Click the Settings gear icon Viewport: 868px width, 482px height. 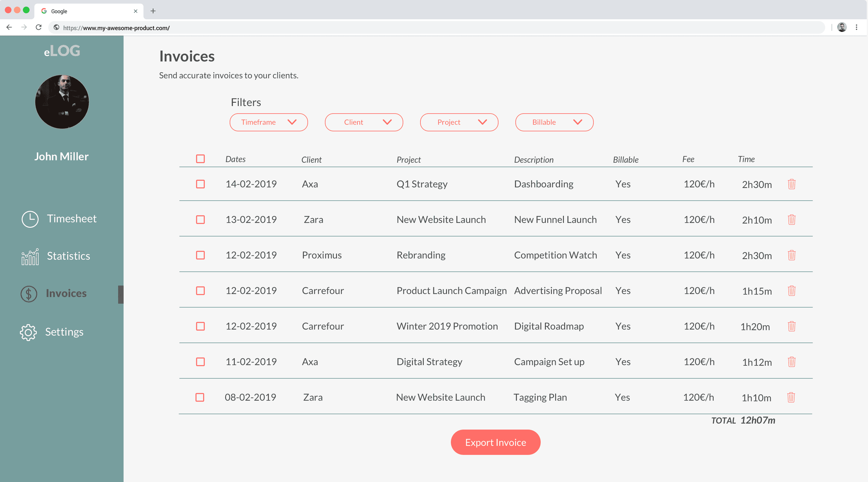coord(28,333)
